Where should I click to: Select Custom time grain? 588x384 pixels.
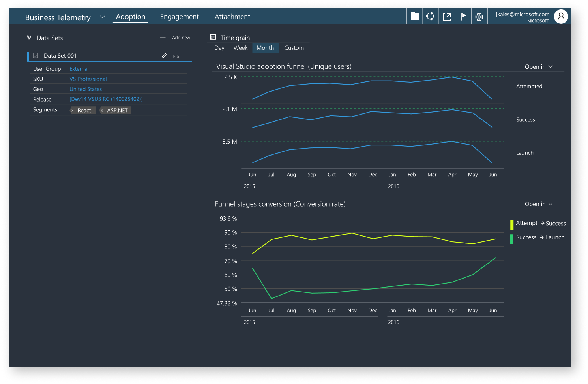tap(294, 48)
